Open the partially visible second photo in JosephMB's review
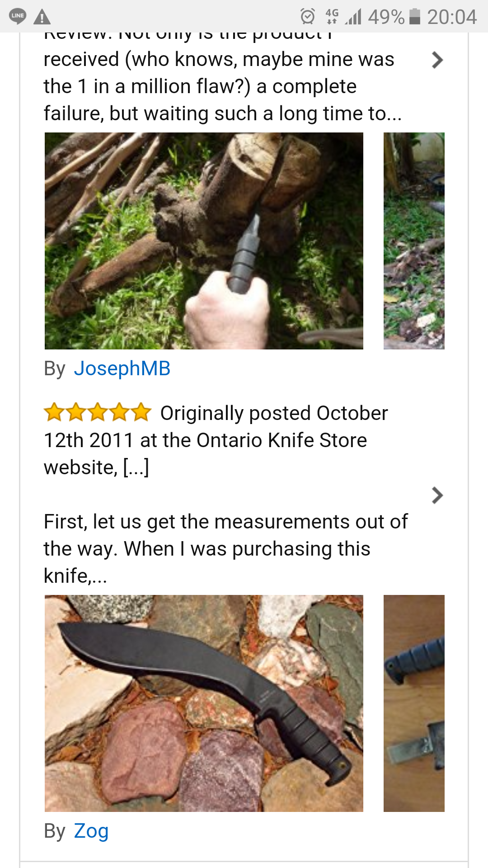Screen dimensions: 488x868 click(x=414, y=241)
